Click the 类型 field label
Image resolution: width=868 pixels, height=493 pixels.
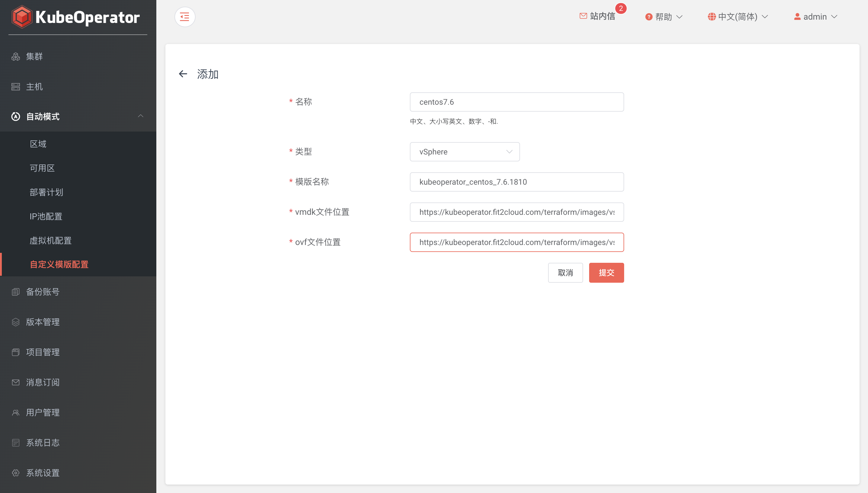(x=303, y=151)
